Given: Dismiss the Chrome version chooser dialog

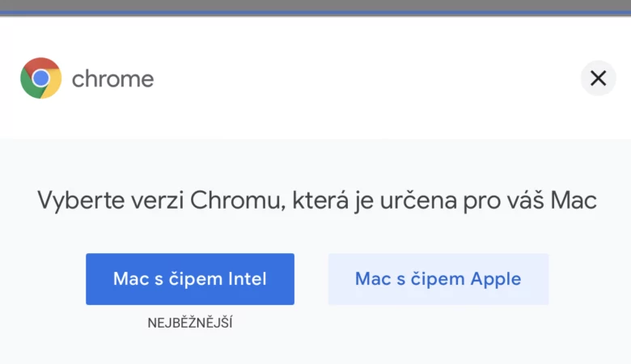Looking at the screenshot, I should tap(598, 78).
